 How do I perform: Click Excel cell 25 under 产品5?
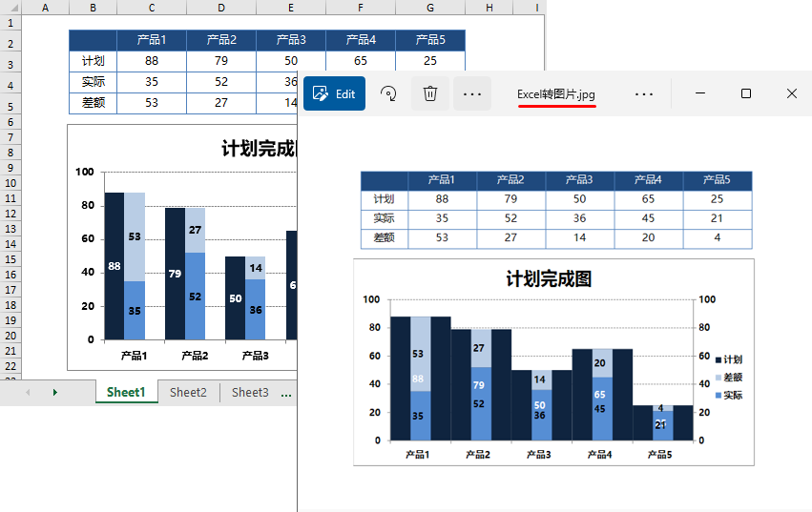(430, 61)
